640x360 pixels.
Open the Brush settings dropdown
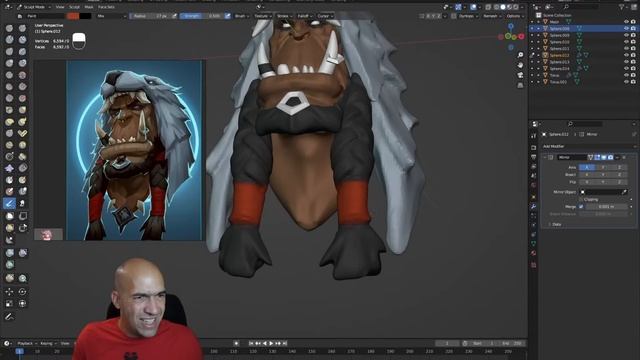[241, 16]
